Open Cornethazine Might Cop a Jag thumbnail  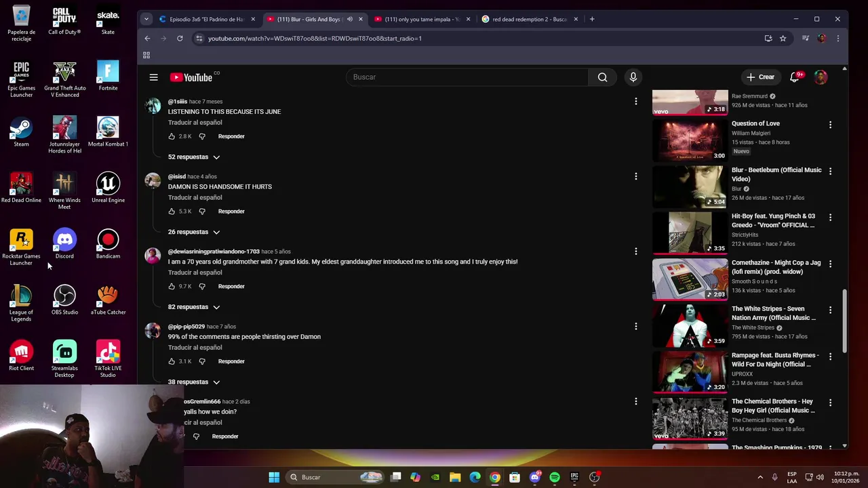click(690, 279)
